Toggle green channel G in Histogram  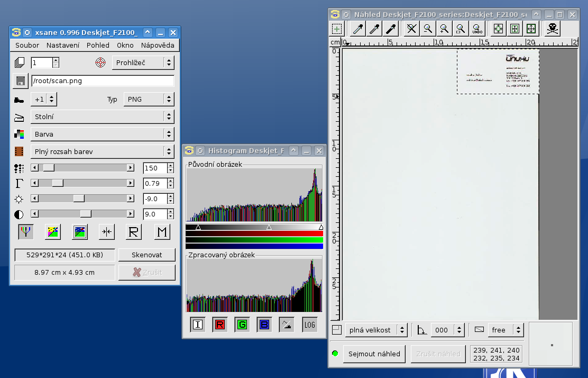242,325
